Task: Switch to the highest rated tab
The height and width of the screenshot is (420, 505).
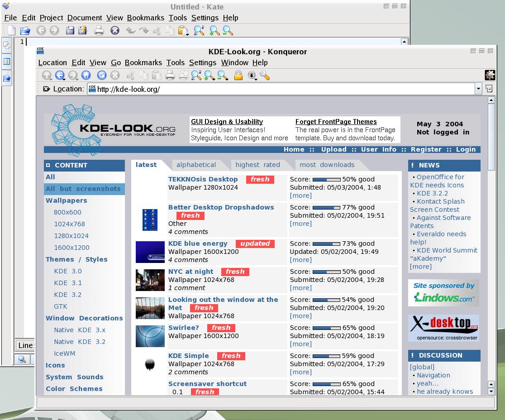Action: [x=257, y=165]
